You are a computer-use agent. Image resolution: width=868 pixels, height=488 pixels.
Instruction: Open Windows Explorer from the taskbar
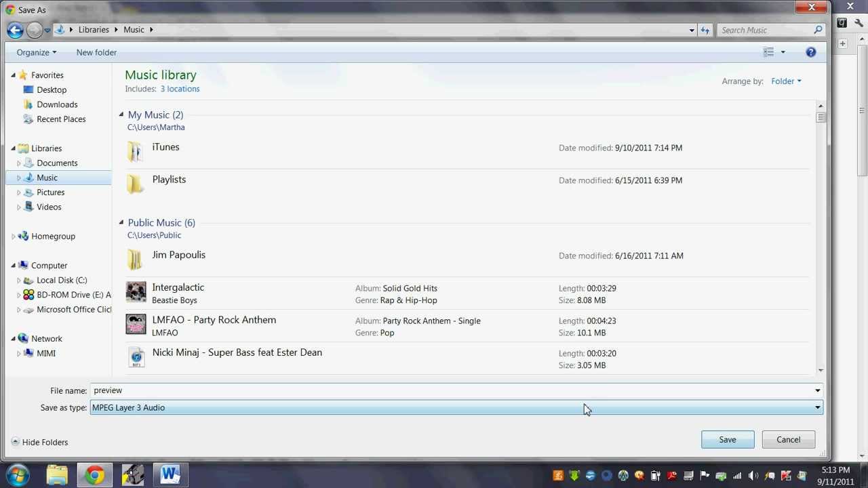[x=57, y=475]
